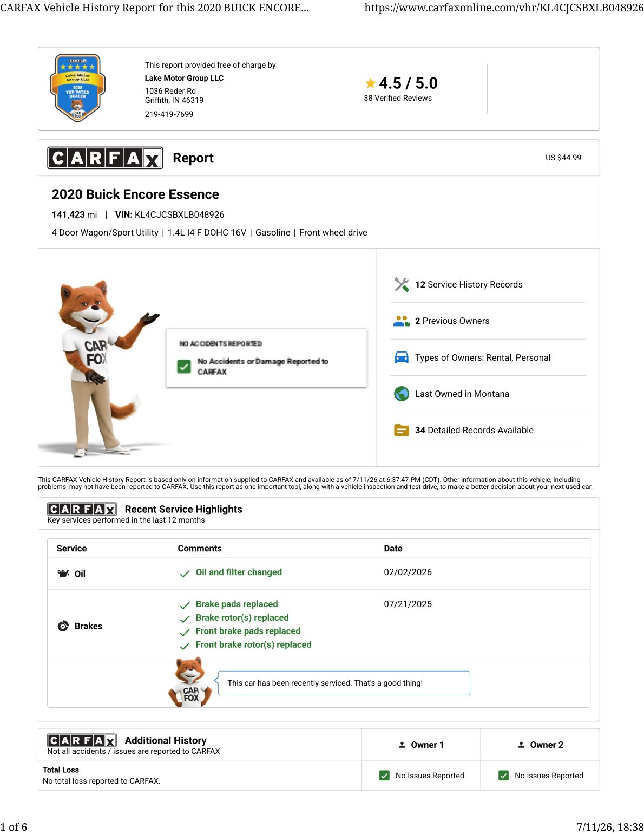The width and height of the screenshot is (644, 834).
Task: Click the 38 Verified Reviews text
Action: [x=398, y=98]
